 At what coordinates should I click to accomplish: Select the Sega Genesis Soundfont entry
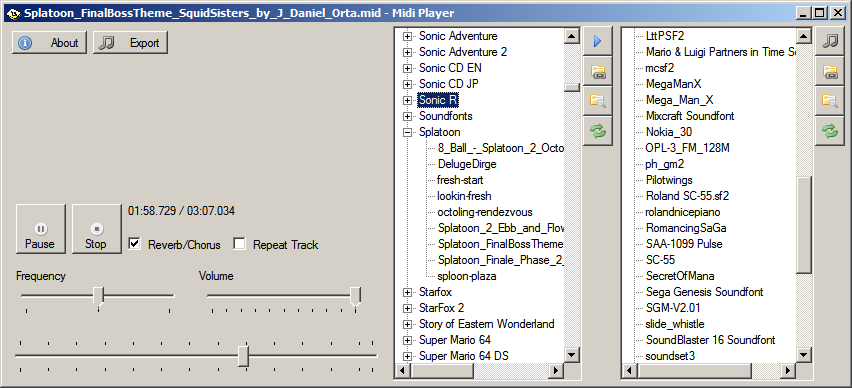[705, 292]
